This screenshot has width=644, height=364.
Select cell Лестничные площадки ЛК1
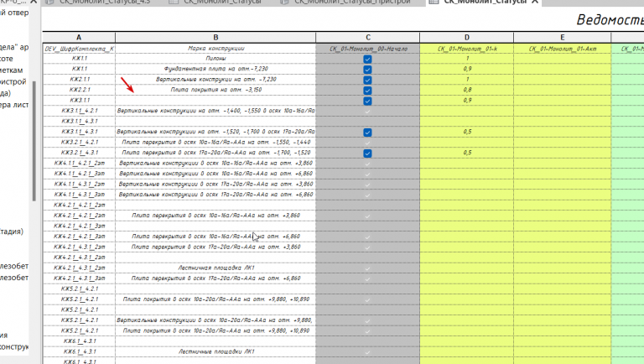[x=216, y=351]
